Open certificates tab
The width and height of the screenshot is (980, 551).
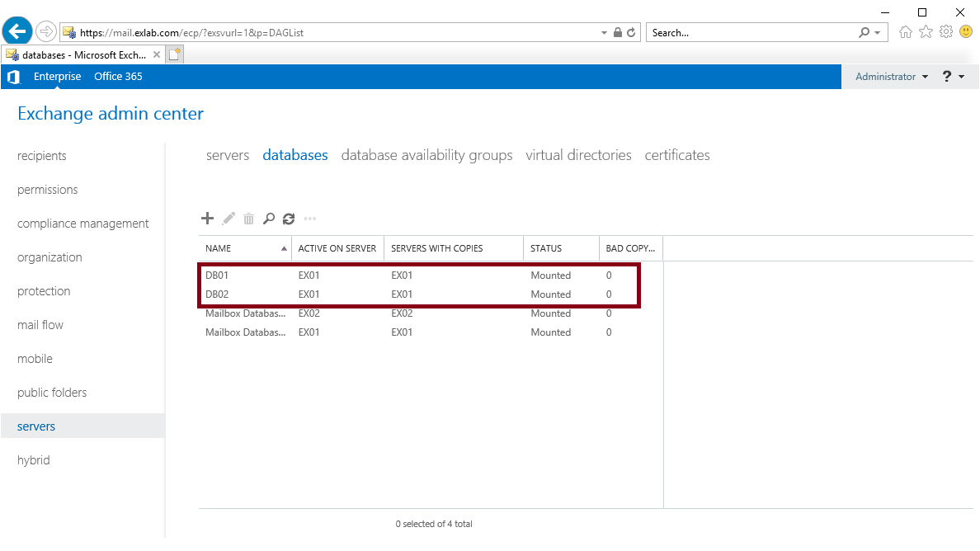(x=677, y=155)
